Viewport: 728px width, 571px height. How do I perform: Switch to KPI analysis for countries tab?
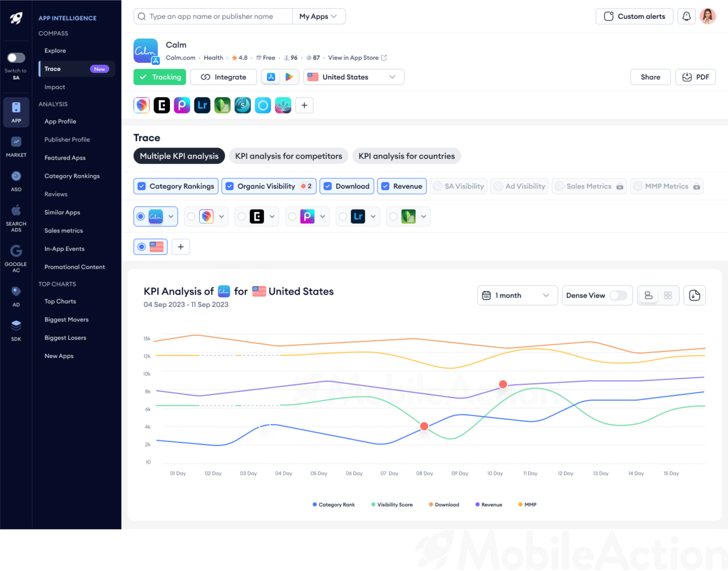pyautogui.click(x=406, y=156)
